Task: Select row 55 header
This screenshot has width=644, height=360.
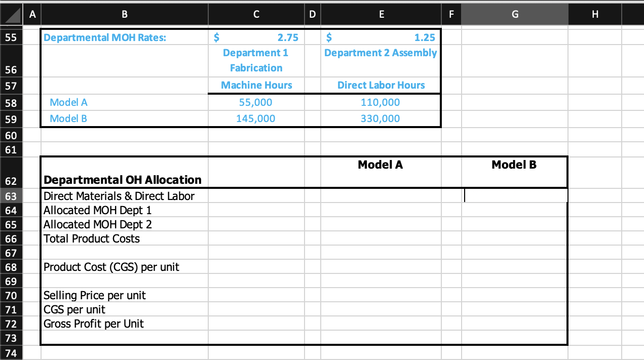Action: point(12,37)
